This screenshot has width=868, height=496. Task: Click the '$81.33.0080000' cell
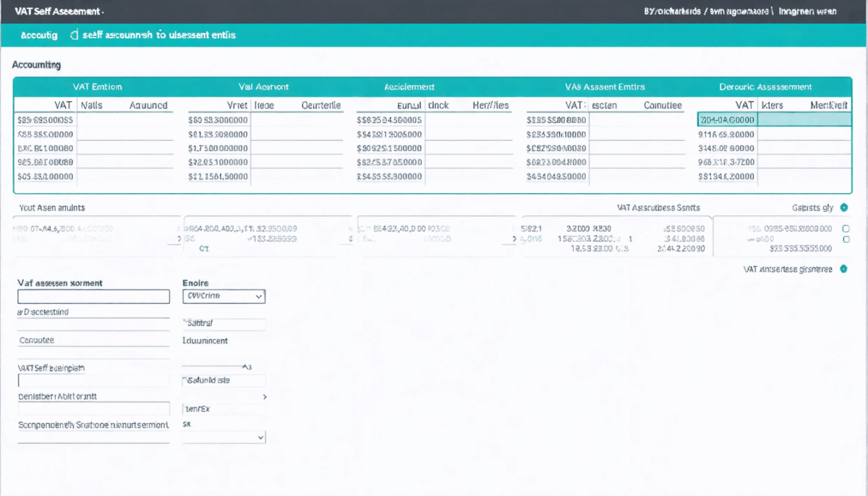pyautogui.click(x=218, y=134)
